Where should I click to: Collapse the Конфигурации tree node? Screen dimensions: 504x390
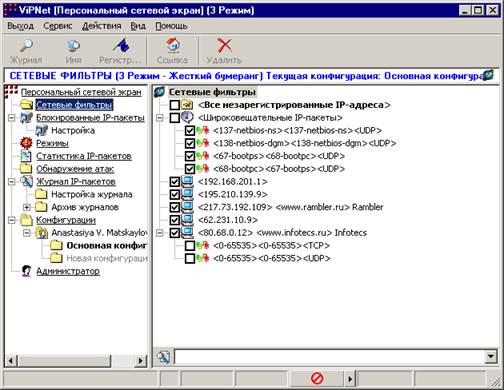(x=12, y=220)
